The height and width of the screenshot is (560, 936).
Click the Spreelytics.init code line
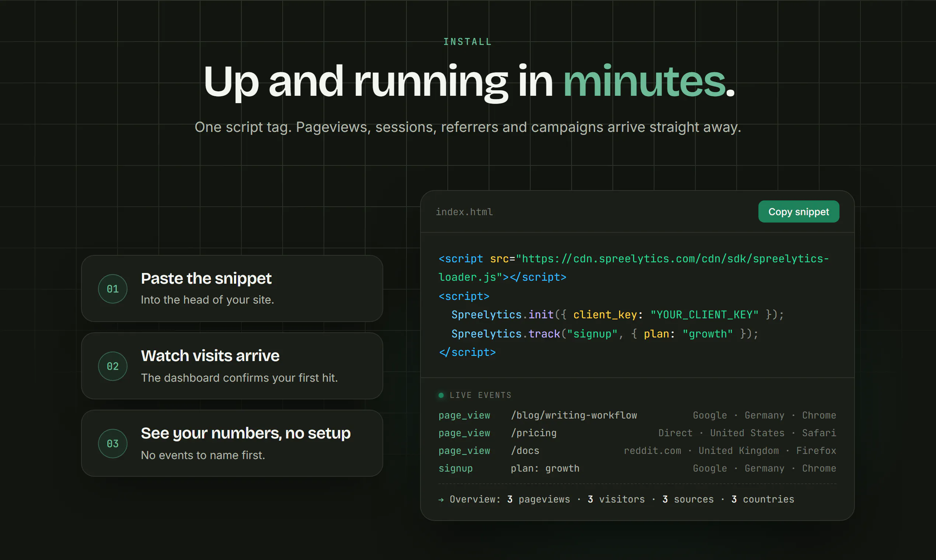coord(618,315)
